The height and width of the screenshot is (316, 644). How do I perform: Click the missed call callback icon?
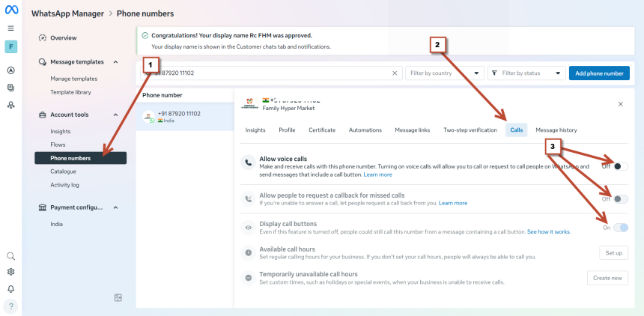[248, 199]
